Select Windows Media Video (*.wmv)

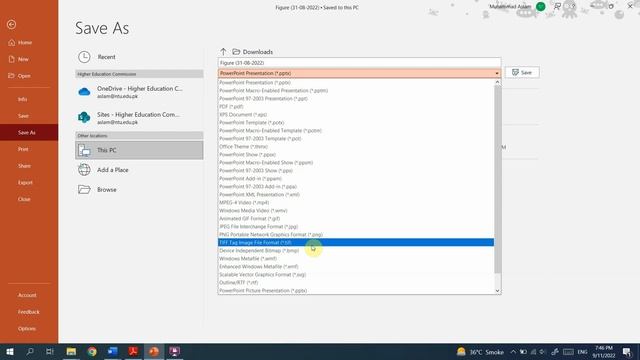pyautogui.click(x=356, y=211)
